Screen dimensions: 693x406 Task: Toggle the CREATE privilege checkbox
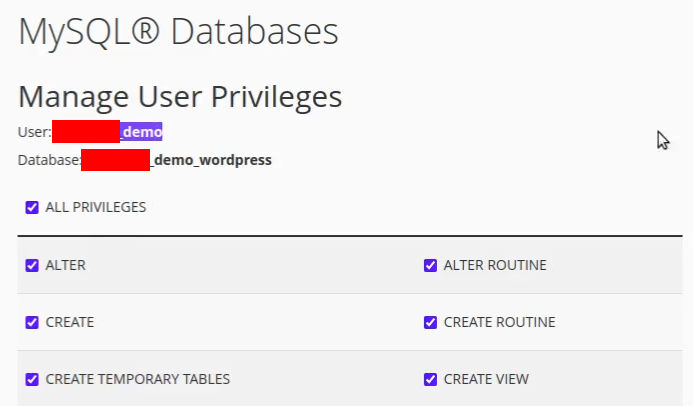click(32, 322)
